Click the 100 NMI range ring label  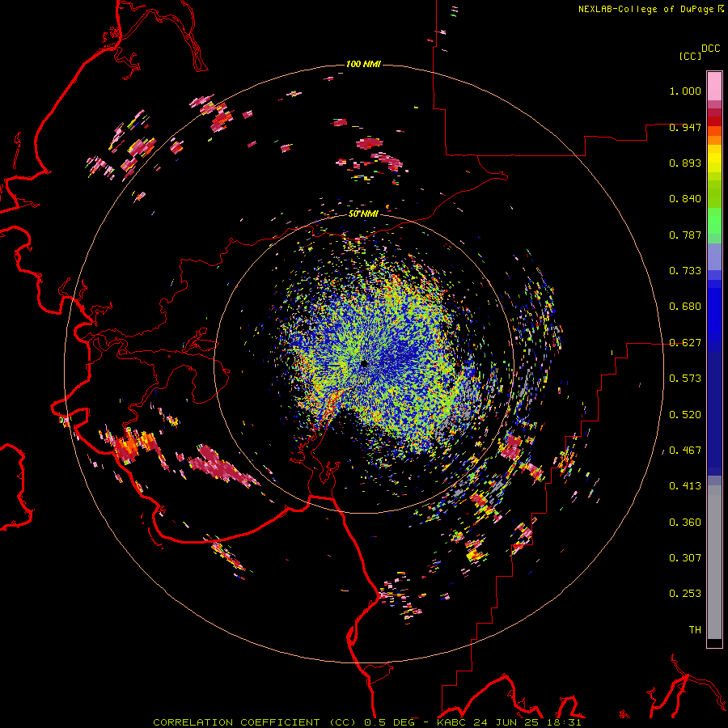tap(363, 64)
